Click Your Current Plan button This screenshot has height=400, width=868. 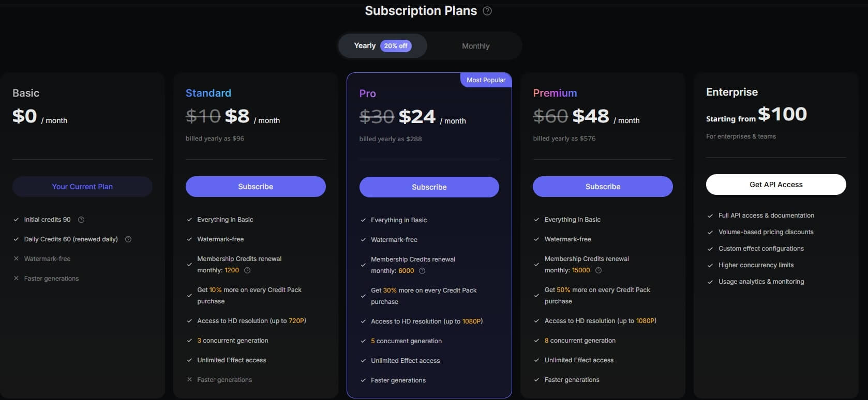pyautogui.click(x=82, y=187)
